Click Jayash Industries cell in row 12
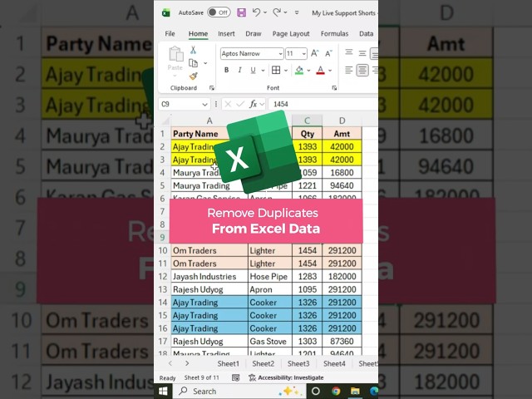532x399 pixels. [209, 277]
